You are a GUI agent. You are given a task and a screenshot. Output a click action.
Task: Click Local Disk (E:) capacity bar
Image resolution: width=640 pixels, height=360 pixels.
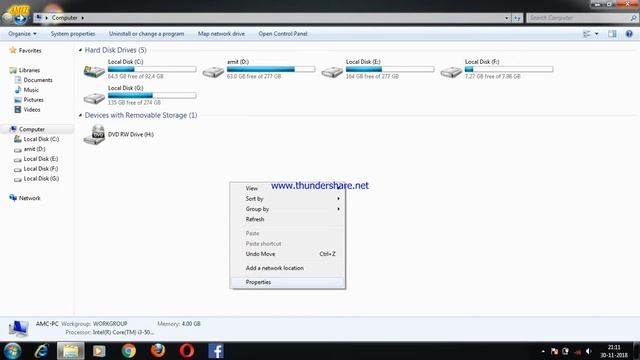click(390, 69)
